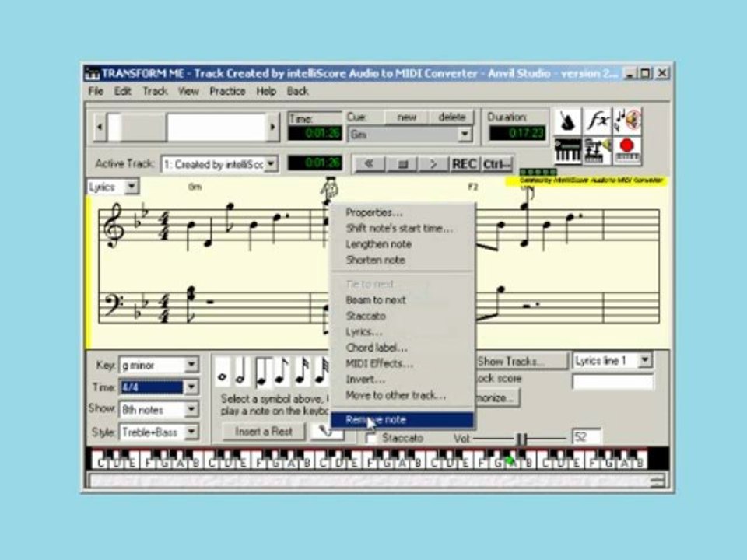Screen dimensions: 747x560
Task: Open the metronome settings icon
Action: tap(567, 121)
